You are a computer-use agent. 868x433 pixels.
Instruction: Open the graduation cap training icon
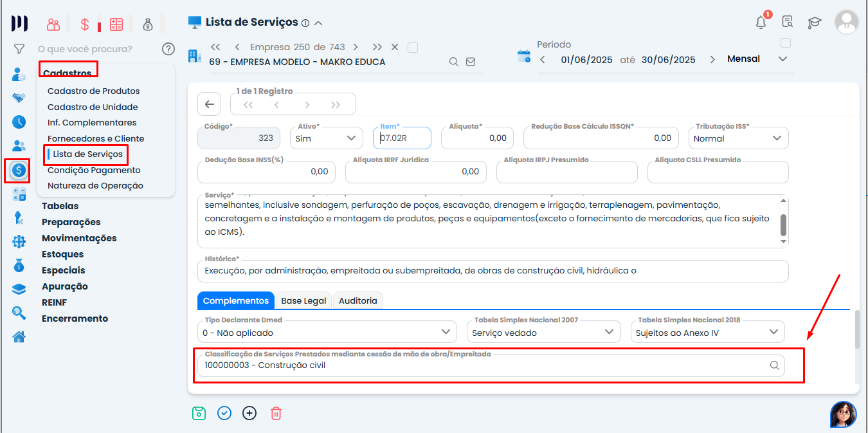pyautogui.click(x=815, y=23)
